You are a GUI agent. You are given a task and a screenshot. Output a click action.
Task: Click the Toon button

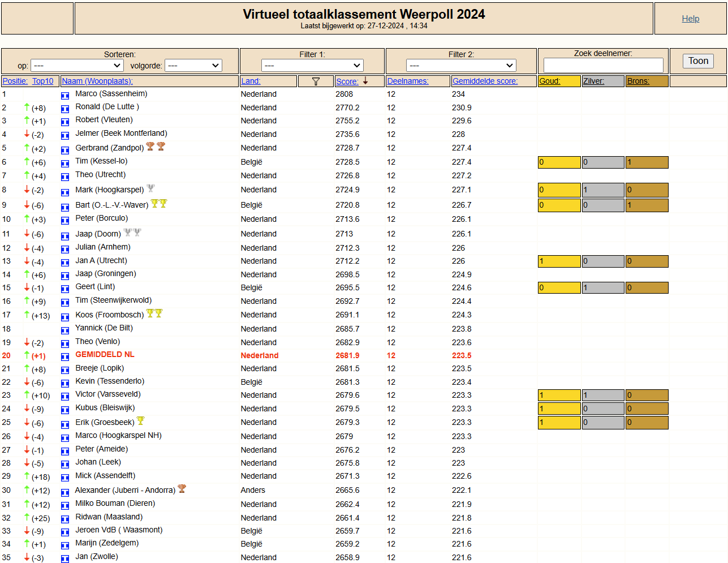(x=698, y=61)
